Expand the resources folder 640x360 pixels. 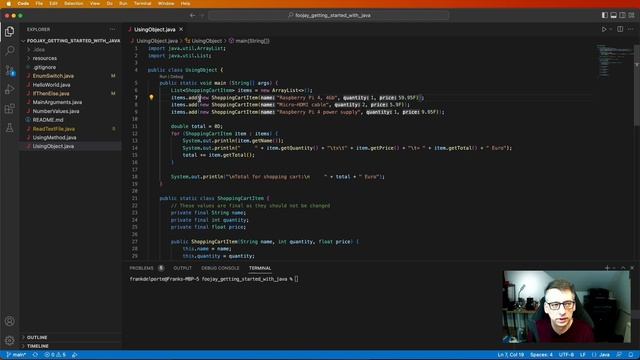(x=71, y=58)
